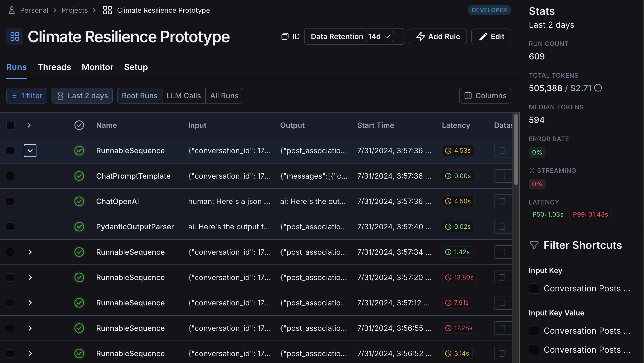This screenshot has height=363, width=644.
Task: Open the Monitor tab
Action: 97,67
